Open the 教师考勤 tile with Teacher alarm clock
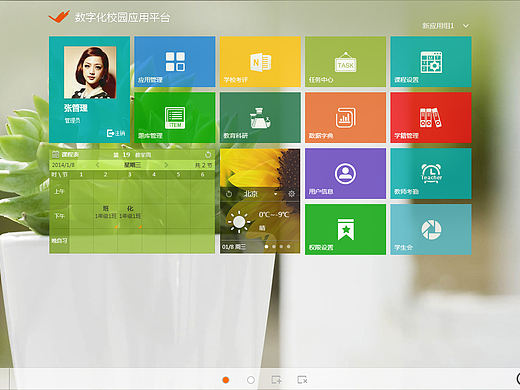This screenshot has width=520, height=390. [x=431, y=174]
